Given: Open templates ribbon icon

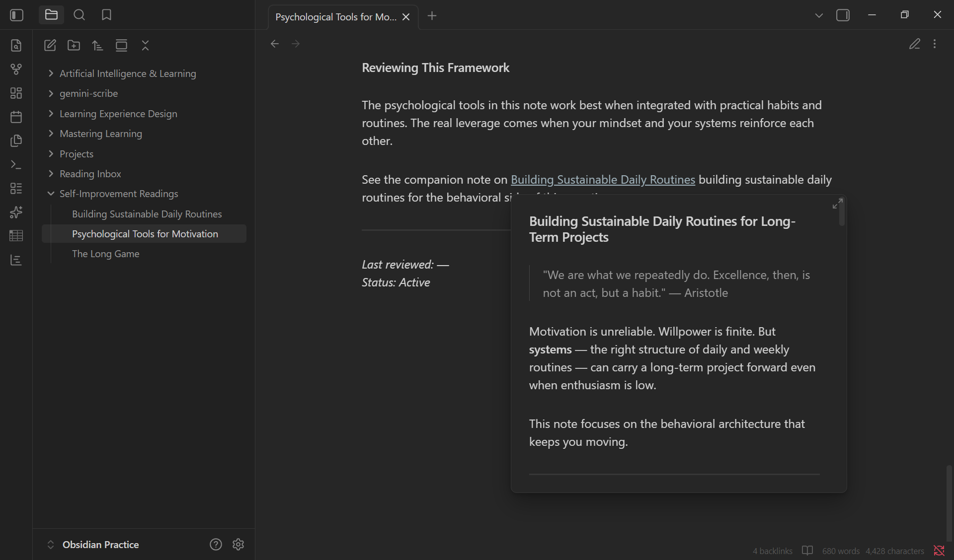Looking at the screenshot, I should pyautogui.click(x=16, y=140).
